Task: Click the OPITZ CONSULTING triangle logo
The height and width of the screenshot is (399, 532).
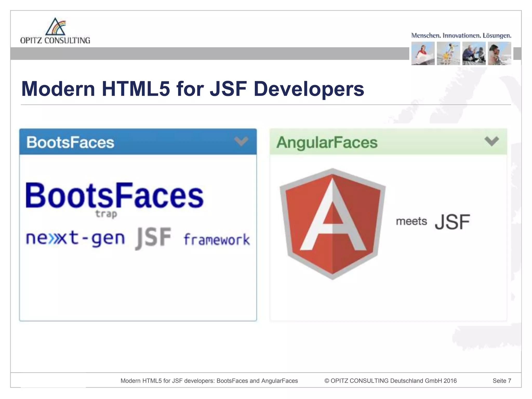Action: [55, 26]
